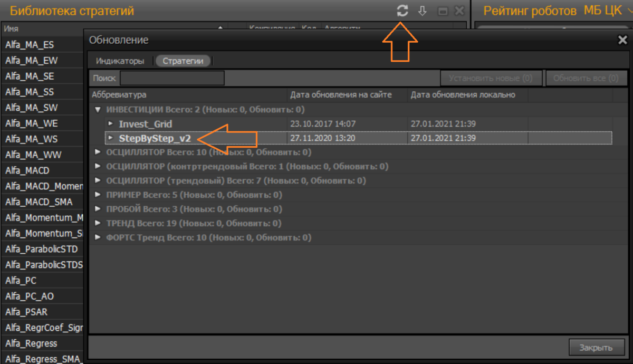This screenshot has height=364, width=633.
Task: Click the Обновить все (0) button
Action: (586, 78)
